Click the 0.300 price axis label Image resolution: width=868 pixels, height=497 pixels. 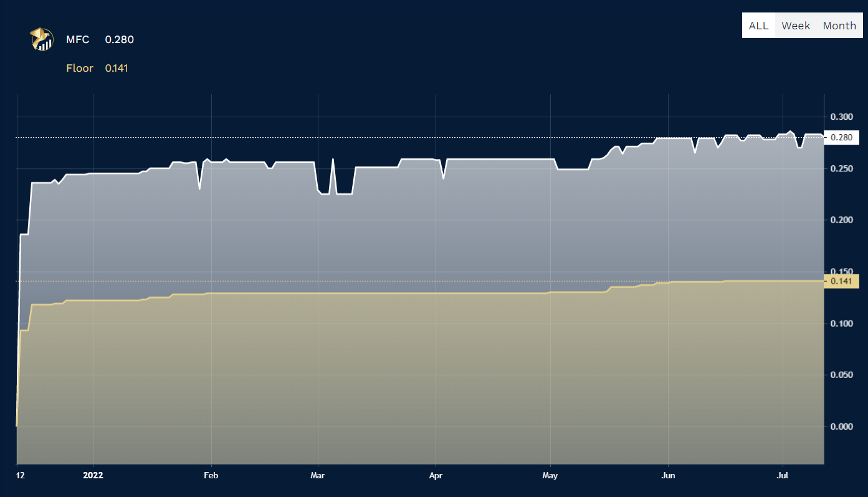coord(841,117)
